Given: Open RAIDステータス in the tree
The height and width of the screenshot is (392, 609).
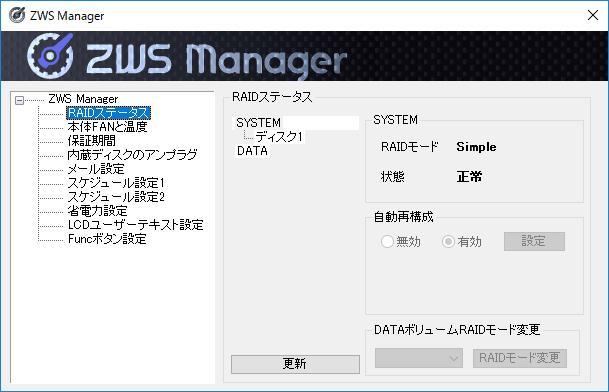Looking at the screenshot, I should coord(108,113).
